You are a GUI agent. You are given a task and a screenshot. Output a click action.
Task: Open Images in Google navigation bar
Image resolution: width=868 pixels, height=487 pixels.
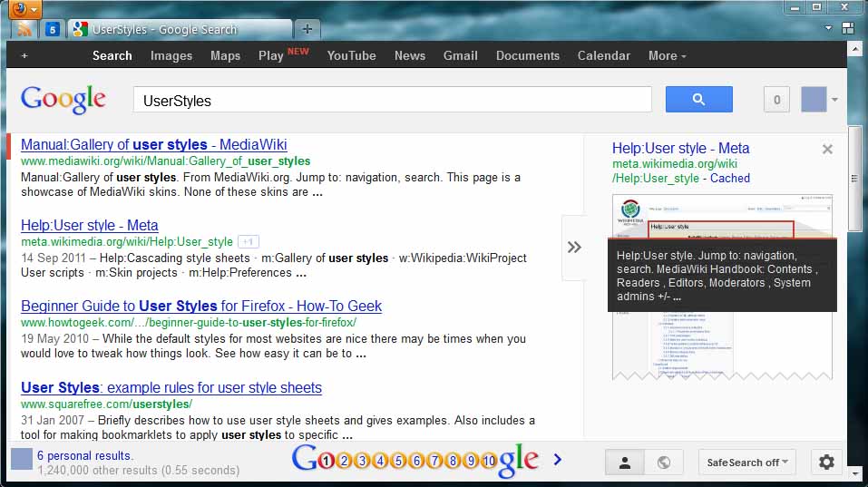(x=171, y=56)
